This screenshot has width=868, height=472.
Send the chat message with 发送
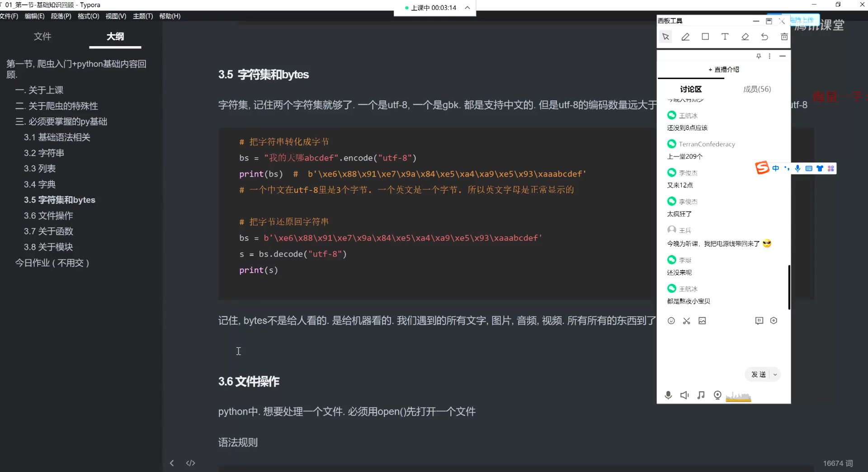[x=759, y=374]
